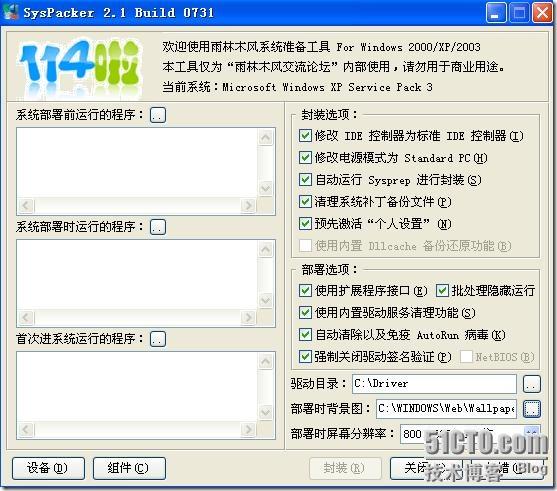Click the 部署时背景图 path text field
The height and width of the screenshot is (491, 557).
(446, 409)
